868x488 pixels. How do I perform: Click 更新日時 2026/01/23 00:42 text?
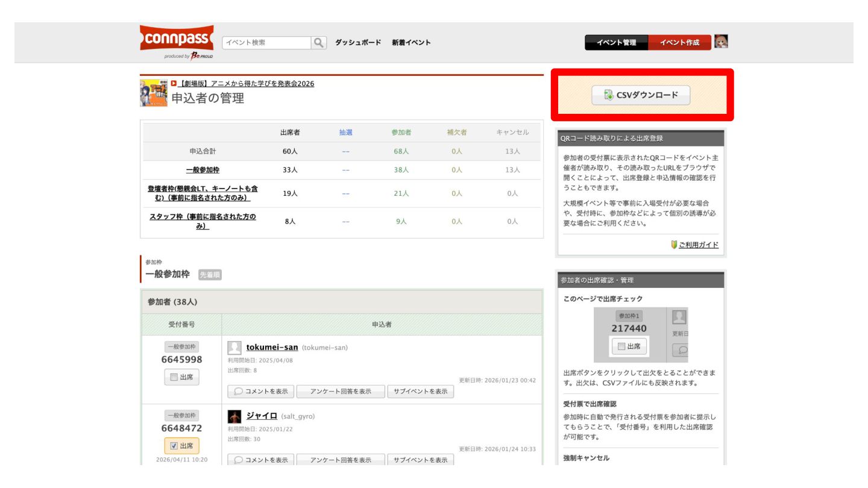(x=497, y=380)
